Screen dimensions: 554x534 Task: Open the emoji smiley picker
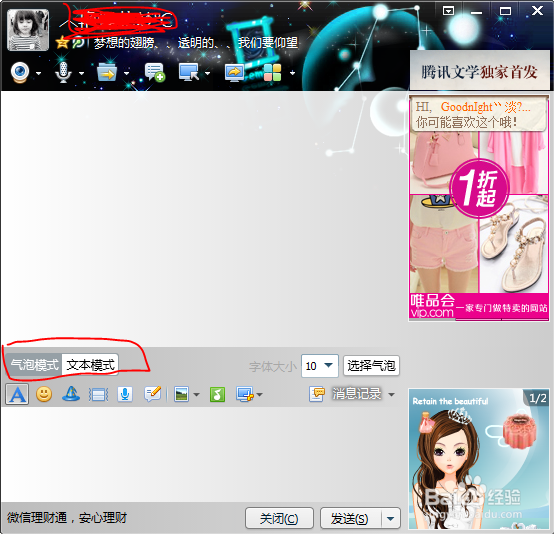point(44,394)
